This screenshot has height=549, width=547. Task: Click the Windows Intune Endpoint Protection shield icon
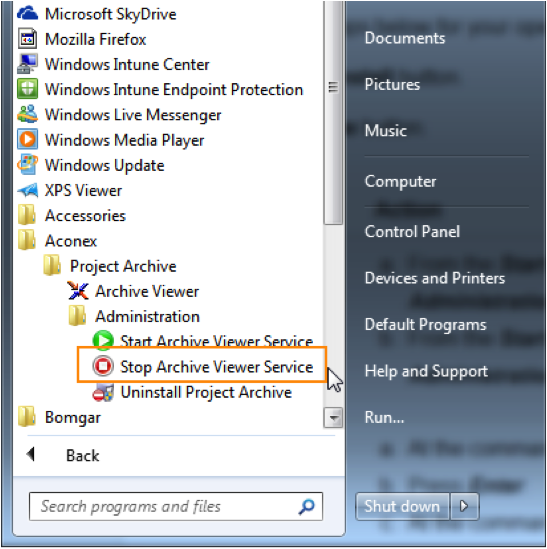click(27, 89)
